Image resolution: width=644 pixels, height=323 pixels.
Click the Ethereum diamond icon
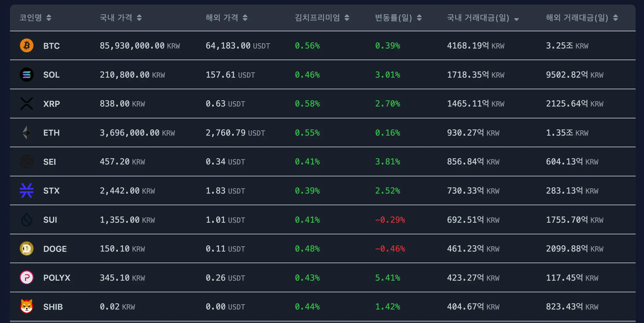tap(27, 133)
